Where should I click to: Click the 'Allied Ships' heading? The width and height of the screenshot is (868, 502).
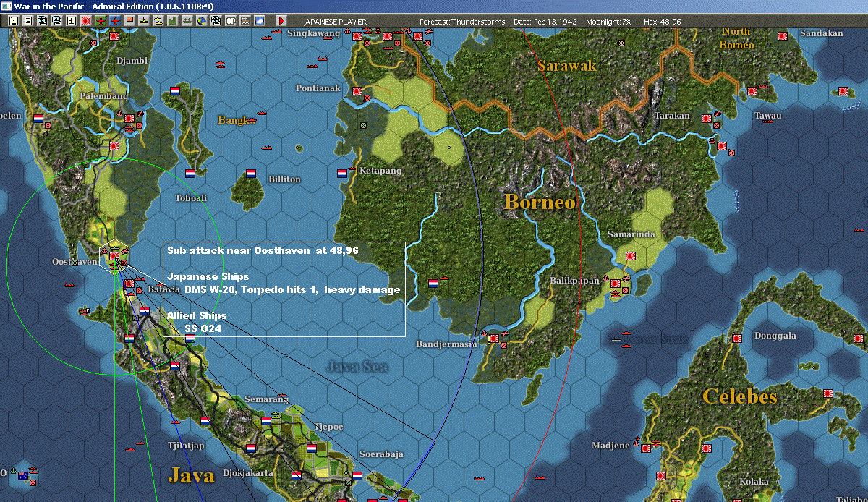tap(196, 315)
